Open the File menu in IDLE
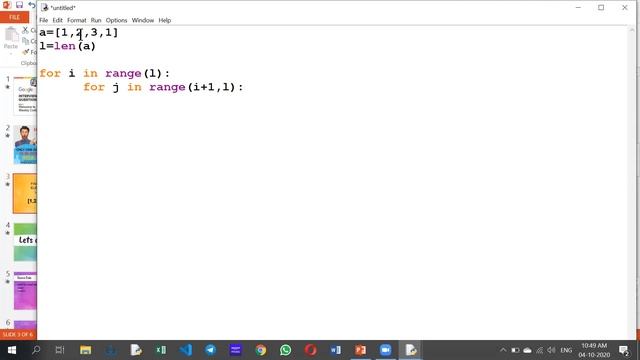Image resolution: width=640 pixels, height=360 pixels. 43,20
